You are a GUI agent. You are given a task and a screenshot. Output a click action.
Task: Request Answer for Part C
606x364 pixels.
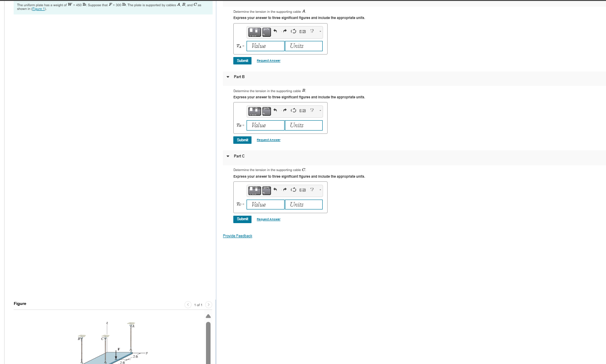pyautogui.click(x=268, y=219)
